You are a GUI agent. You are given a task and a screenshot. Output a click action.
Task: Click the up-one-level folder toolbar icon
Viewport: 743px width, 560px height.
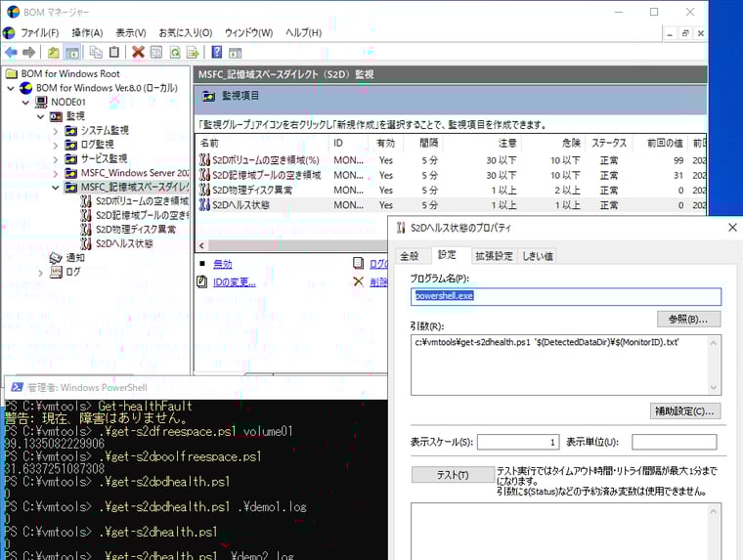pyautogui.click(x=54, y=52)
